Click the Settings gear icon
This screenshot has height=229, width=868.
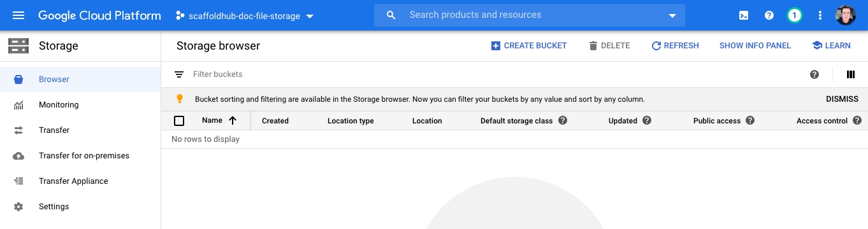(x=18, y=207)
